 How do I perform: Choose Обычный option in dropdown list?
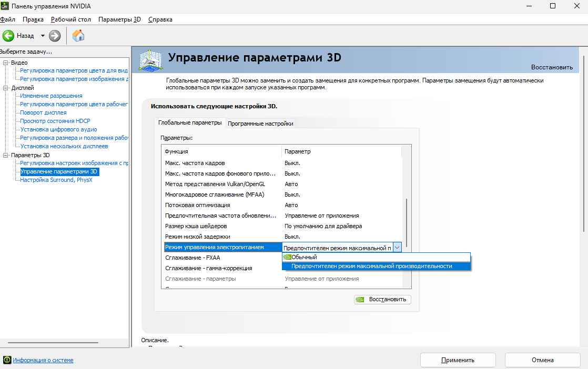376,257
